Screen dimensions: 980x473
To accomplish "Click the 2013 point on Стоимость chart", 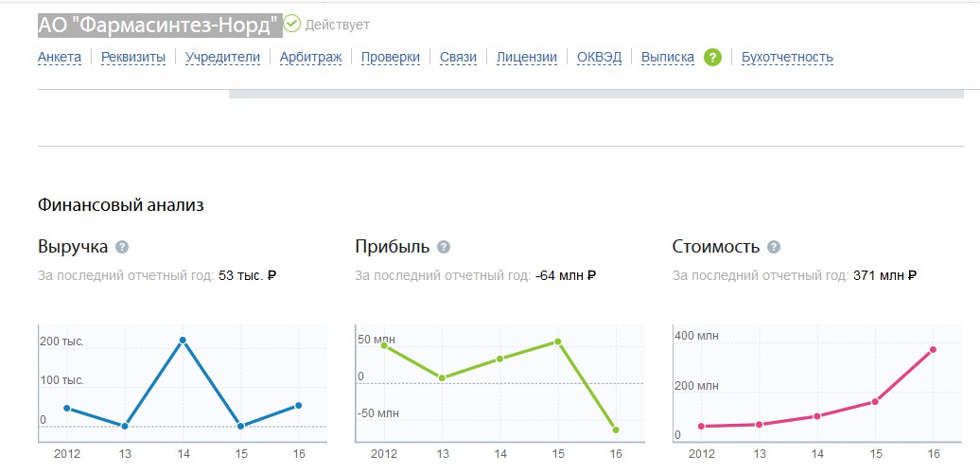I will [x=760, y=424].
